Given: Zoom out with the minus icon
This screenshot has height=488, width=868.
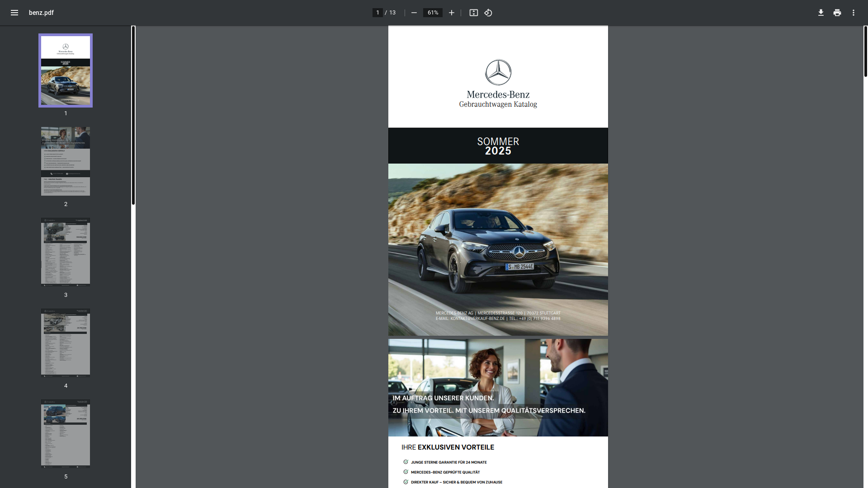Looking at the screenshot, I should [x=414, y=13].
